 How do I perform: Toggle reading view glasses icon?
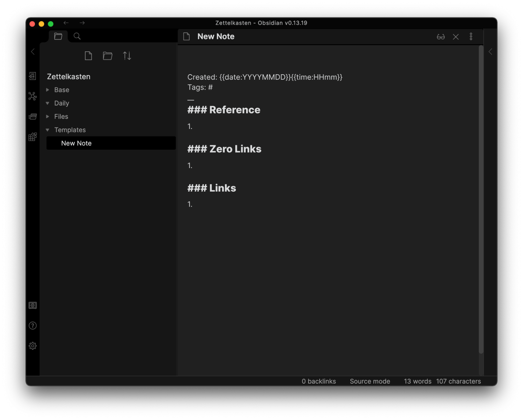click(441, 37)
